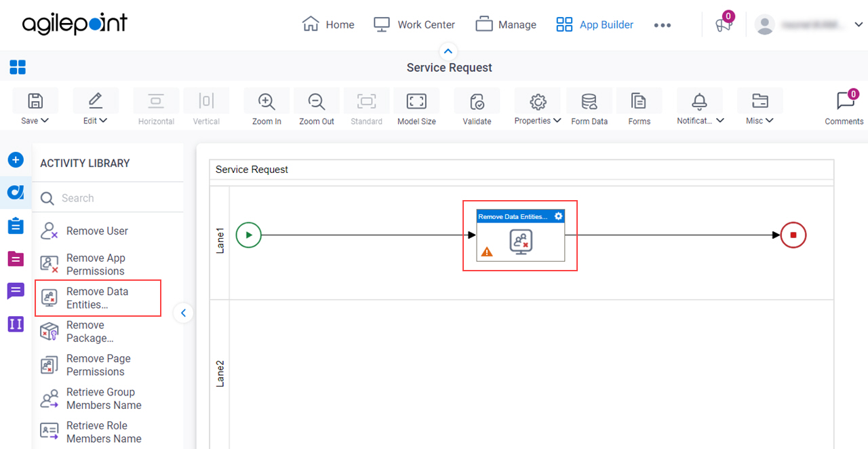Expand the Save dropdown arrow
868x449 pixels.
click(45, 121)
